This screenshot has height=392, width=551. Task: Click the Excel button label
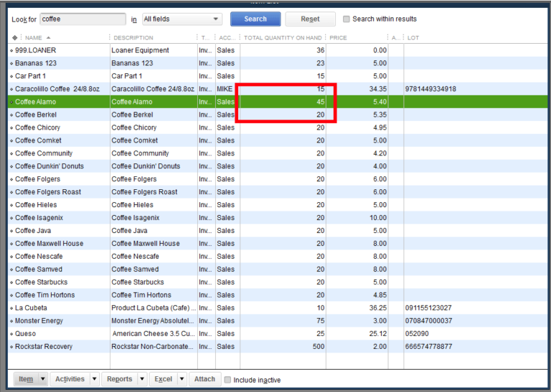164,379
